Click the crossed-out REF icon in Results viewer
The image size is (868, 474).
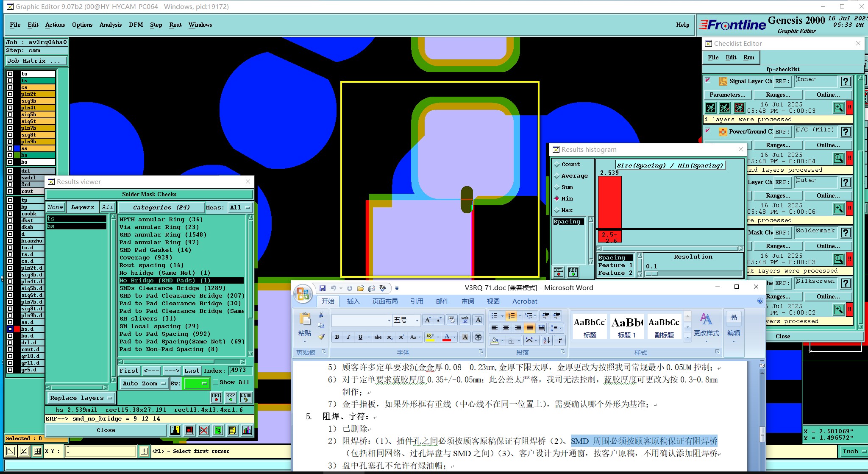click(204, 430)
